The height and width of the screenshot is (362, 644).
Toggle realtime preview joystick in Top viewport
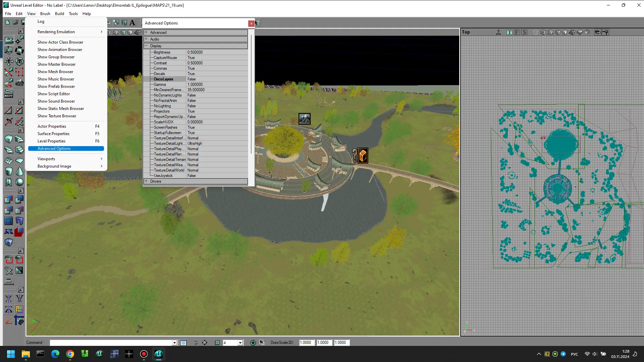498,32
